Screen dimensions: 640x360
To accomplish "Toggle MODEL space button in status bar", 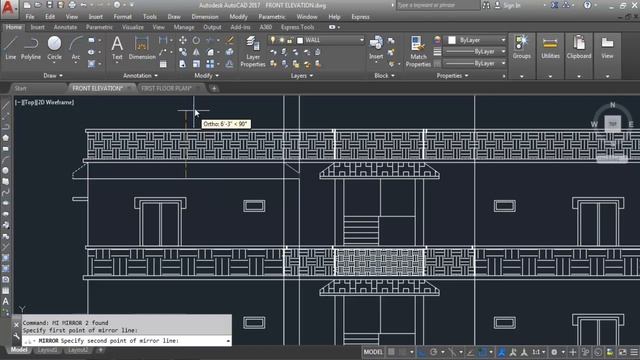I will pos(373,352).
